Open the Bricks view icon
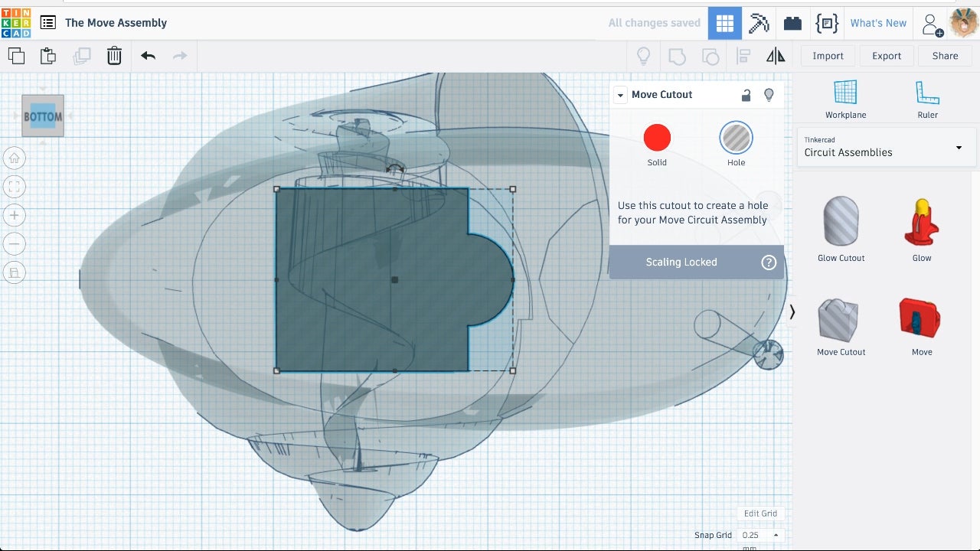Image resolution: width=980 pixels, height=551 pixels. 792,23
